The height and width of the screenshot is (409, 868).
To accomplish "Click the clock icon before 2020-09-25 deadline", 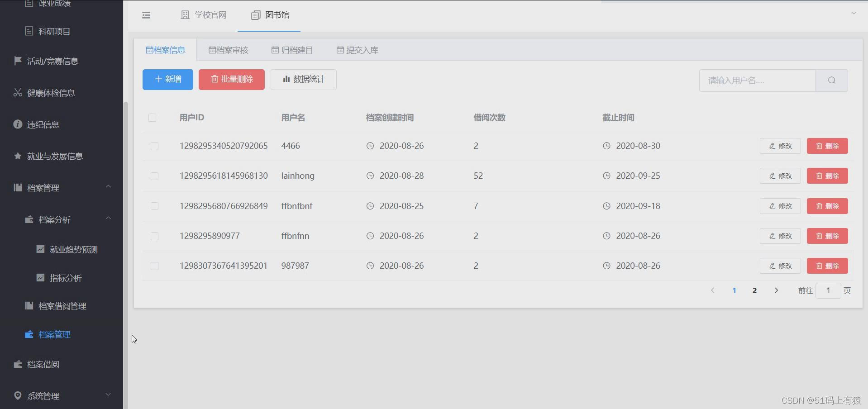I will click(606, 176).
